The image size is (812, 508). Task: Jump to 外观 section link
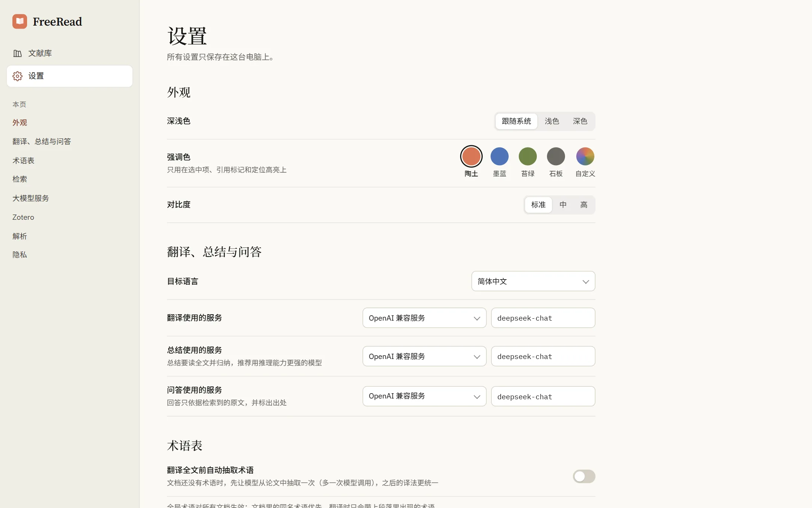coord(20,123)
